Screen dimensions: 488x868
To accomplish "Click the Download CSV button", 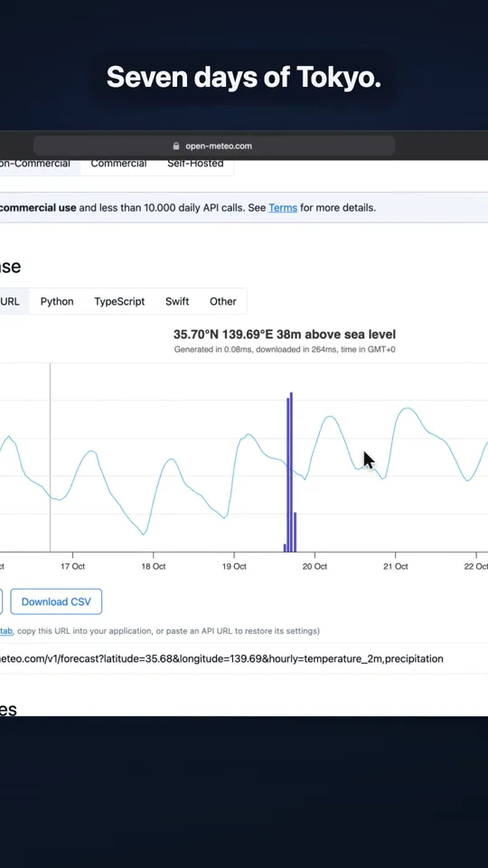I will coord(56,602).
